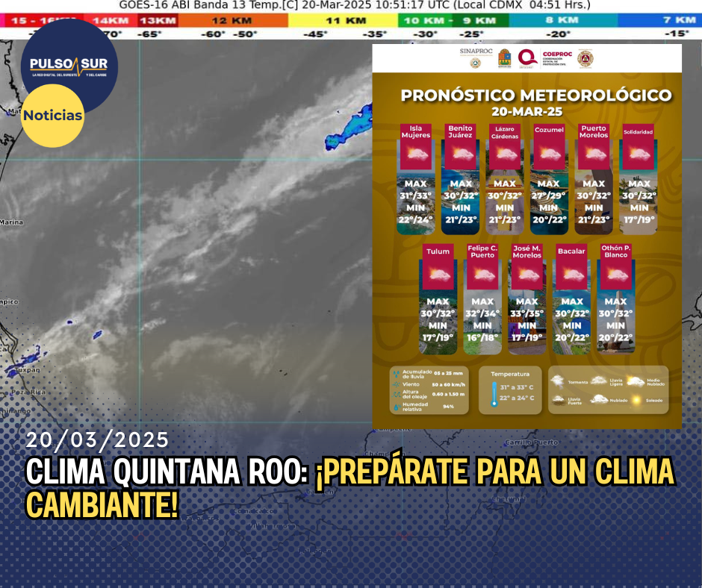
Task: Select the Cozumel forecast card
Action: [x=549, y=179]
